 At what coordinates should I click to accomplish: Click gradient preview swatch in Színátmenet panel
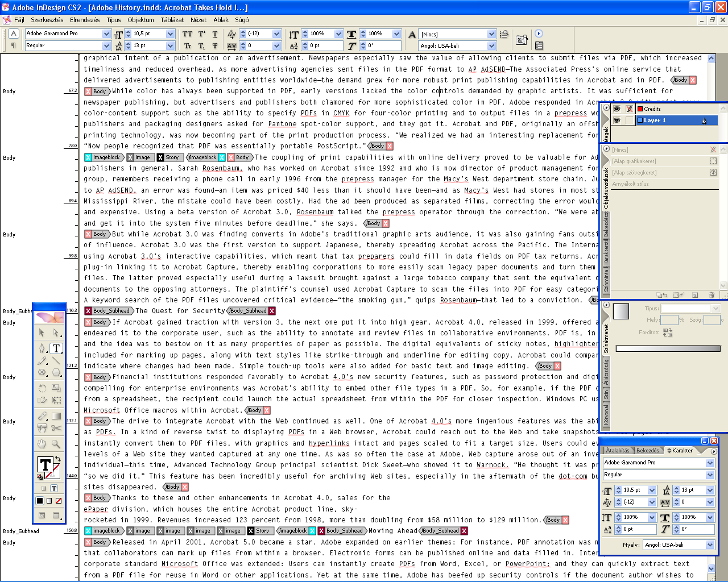pos(621,311)
